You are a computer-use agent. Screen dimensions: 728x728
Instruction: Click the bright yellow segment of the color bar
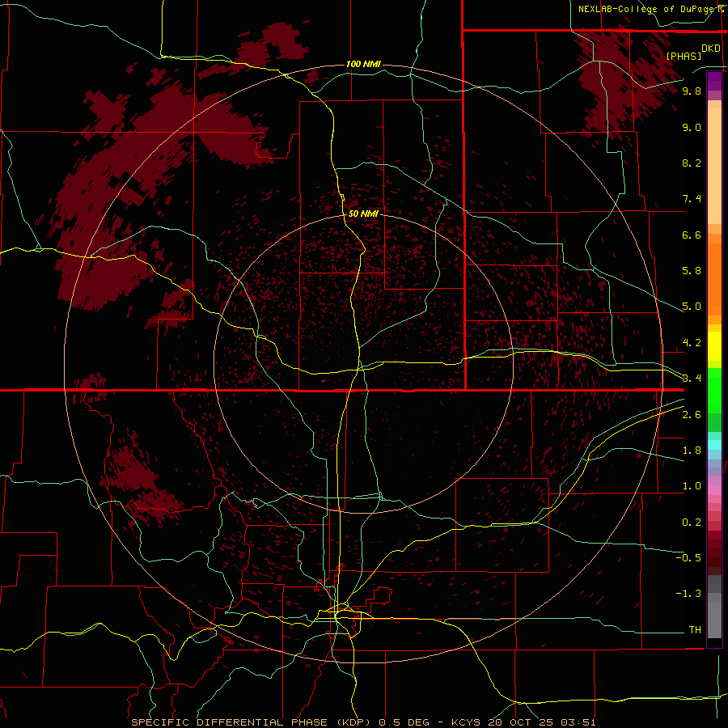pos(714,346)
